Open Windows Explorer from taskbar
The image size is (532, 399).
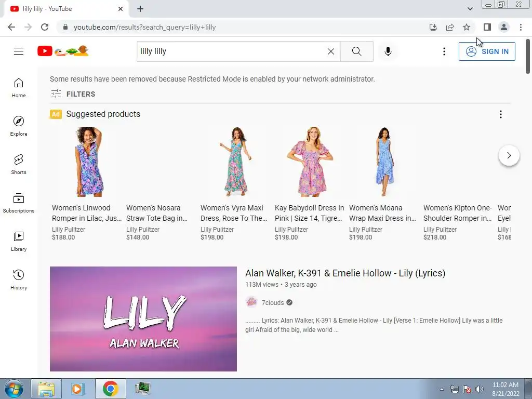[46, 389]
